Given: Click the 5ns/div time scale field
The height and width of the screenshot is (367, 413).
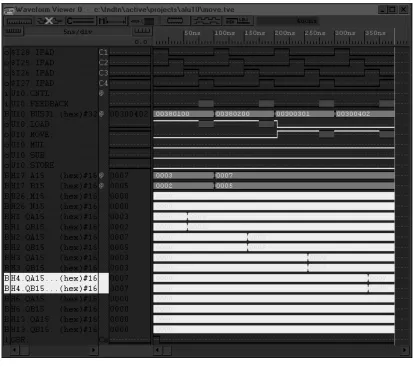Looking at the screenshot, I should click(x=78, y=32).
